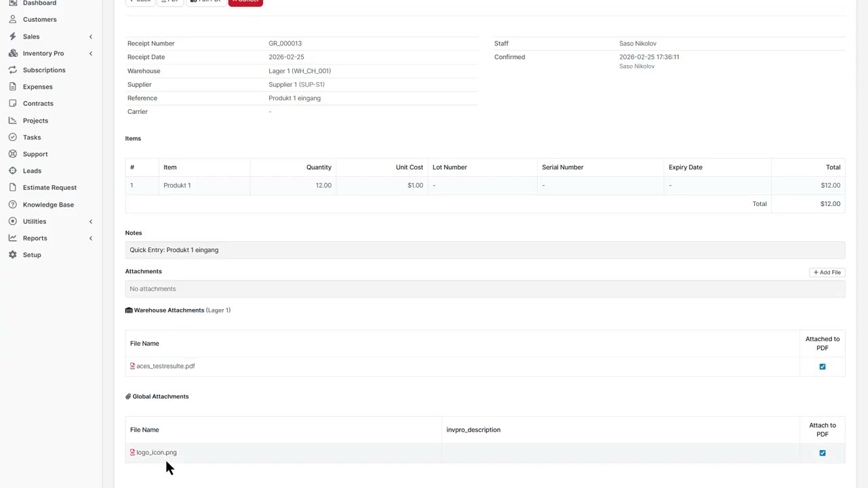Screen dimensions: 868x488
Task: Uncheck Attached to PDF for aces_testresulte.pdf
Action: [823, 367]
